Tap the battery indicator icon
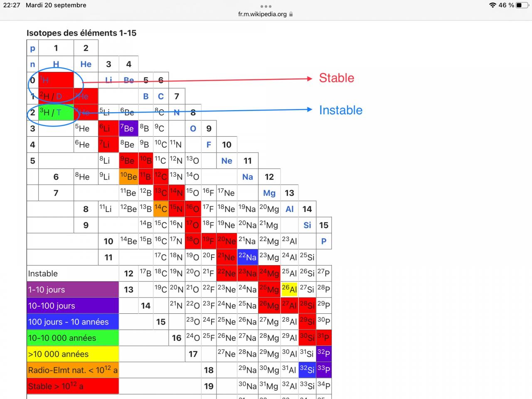 [x=522, y=5]
